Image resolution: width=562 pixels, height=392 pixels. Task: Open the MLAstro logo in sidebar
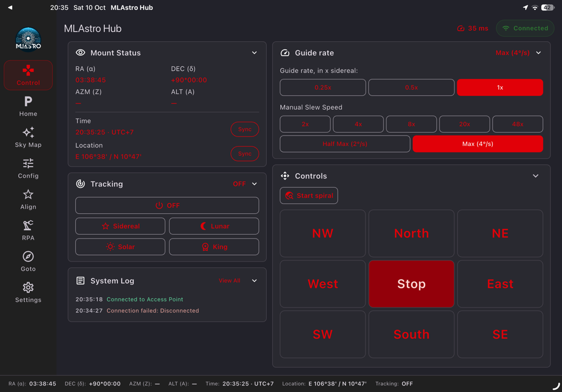pos(29,39)
